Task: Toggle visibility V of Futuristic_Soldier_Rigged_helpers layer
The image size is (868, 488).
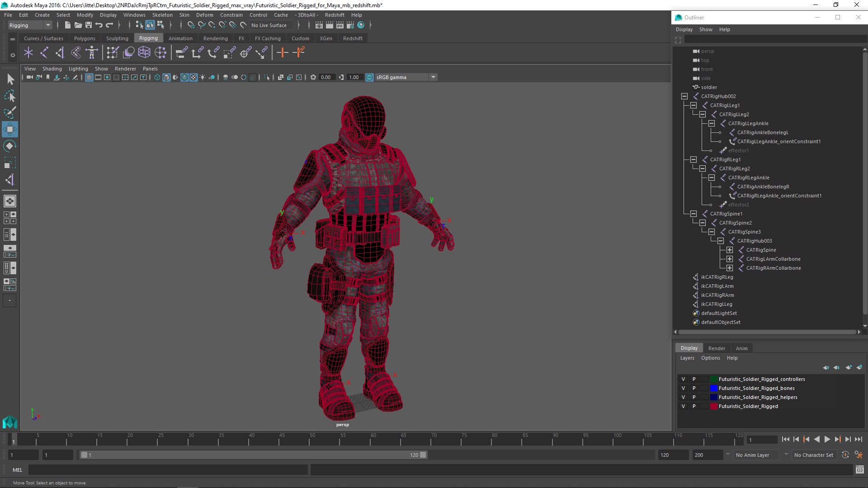Action: [x=683, y=397]
